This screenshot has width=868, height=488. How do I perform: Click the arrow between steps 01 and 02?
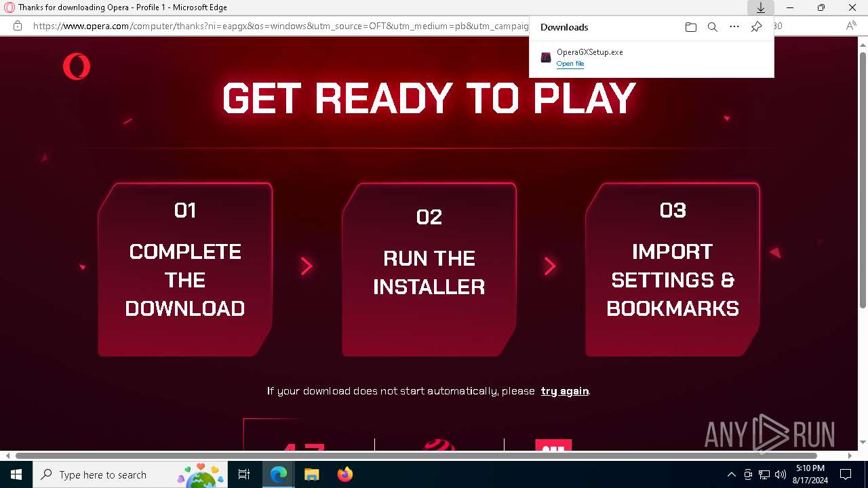pyautogui.click(x=307, y=266)
